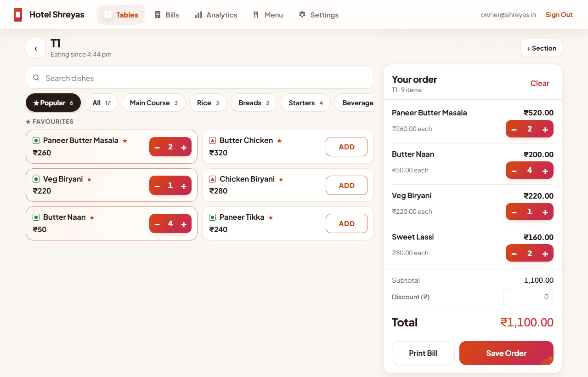
Task: Increase Butter Naan quantity in favourites card
Action: coord(184,224)
